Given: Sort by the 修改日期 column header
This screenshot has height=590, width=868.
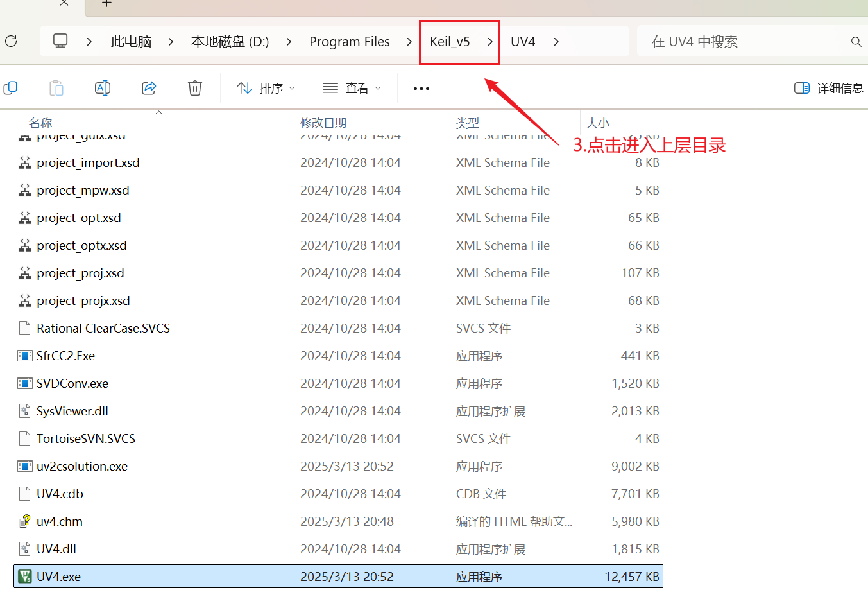Looking at the screenshot, I should pos(323,123).
